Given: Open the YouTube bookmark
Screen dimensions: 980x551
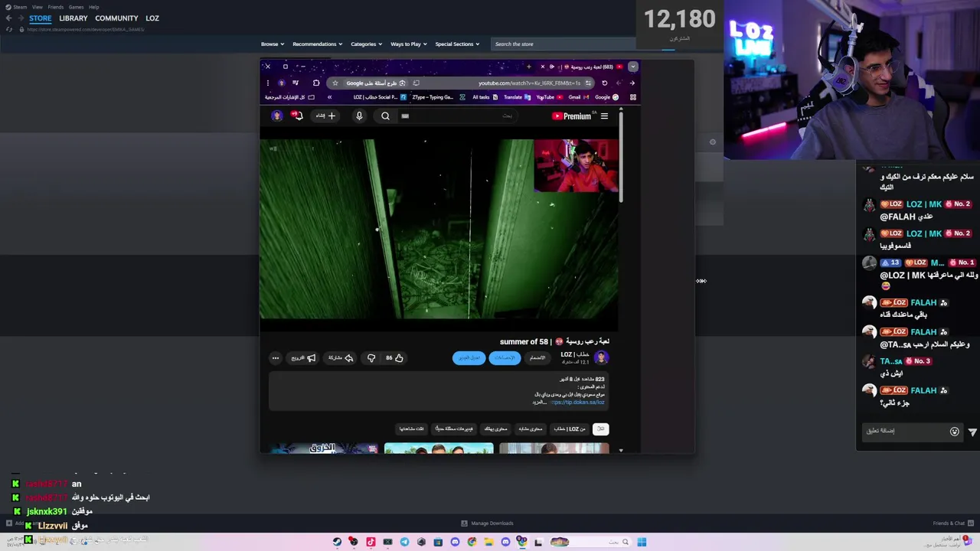Looking at the screenshot, I should pos(549,97).
